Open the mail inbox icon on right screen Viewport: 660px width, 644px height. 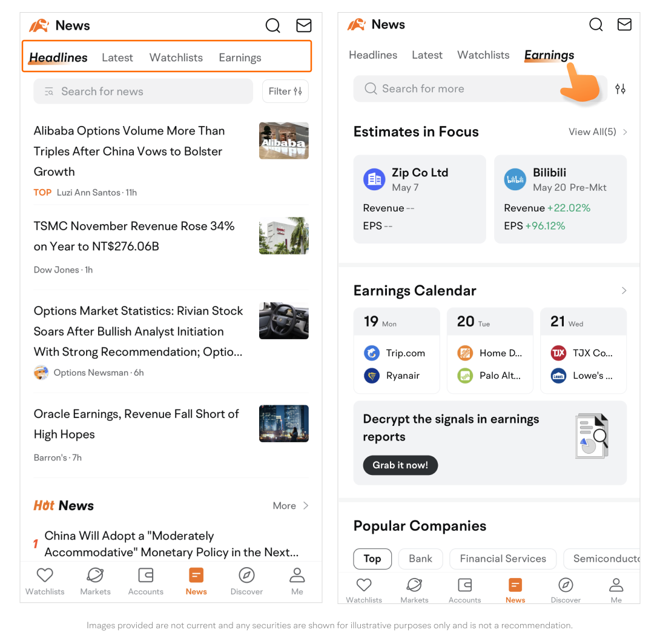coord(624,24)
